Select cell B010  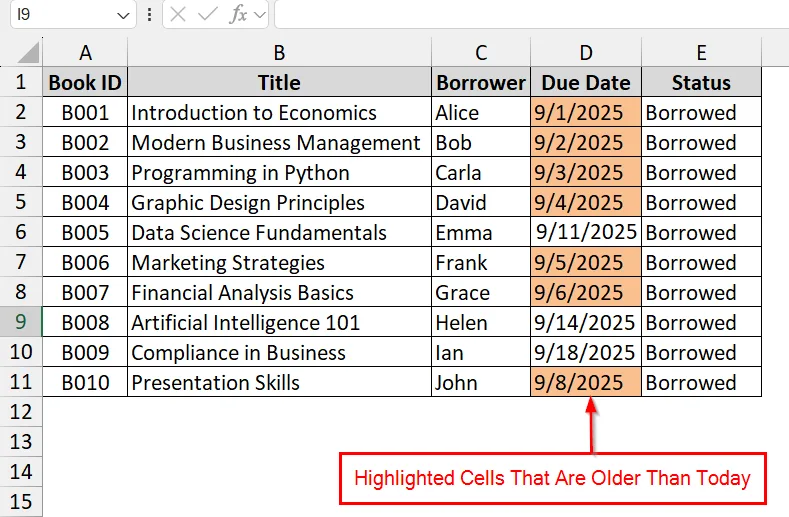(x=85, y=382)
